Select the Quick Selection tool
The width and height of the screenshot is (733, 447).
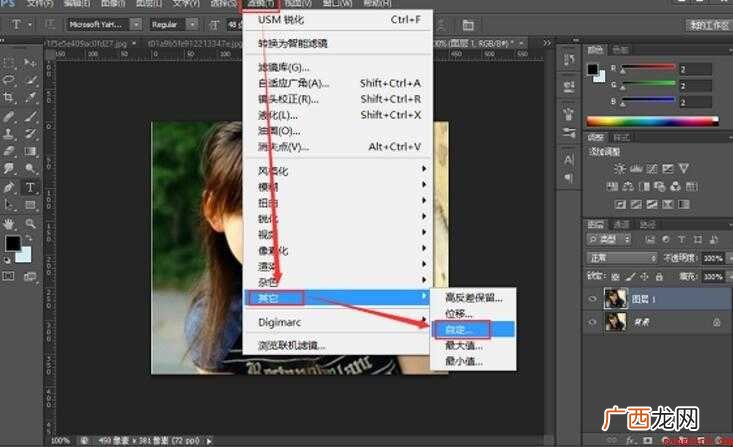(x=30, y=80)
